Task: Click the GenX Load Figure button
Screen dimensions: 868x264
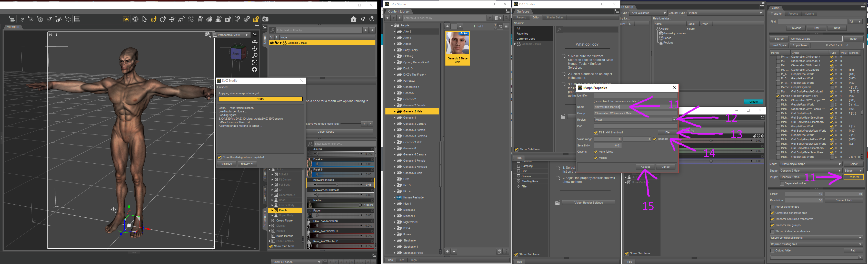Action: pos(779,45)
